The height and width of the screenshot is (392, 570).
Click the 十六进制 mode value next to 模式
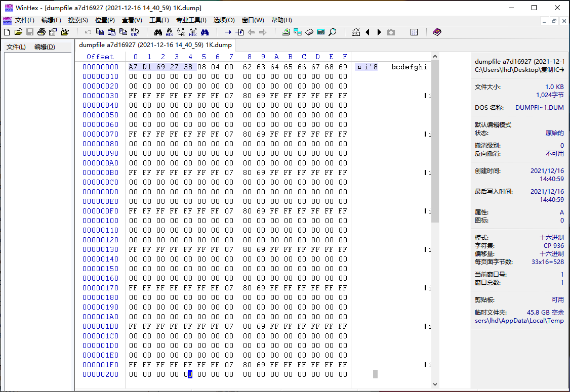(x=551, y=238)
